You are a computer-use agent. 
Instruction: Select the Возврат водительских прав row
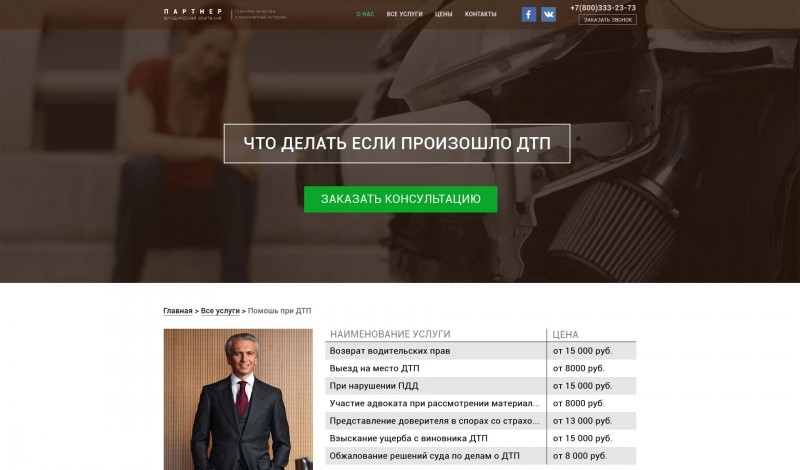[481, 351]
